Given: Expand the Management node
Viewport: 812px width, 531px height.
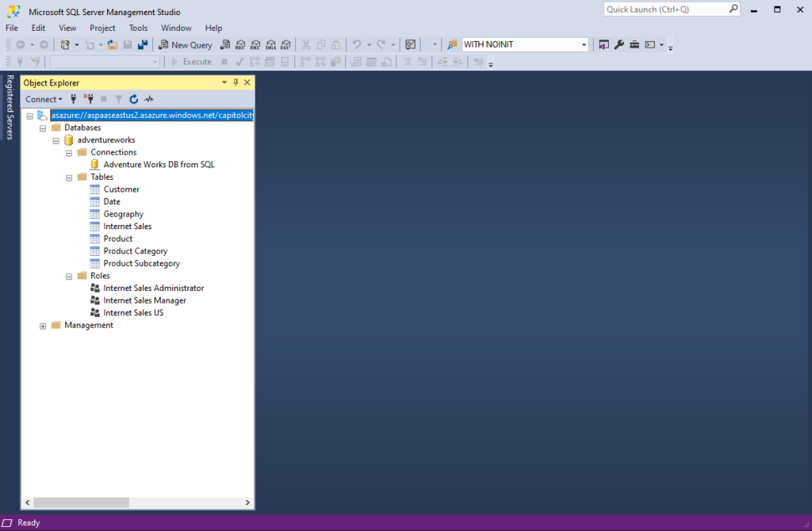Looking at the screenshot, I should click(43, 324).
